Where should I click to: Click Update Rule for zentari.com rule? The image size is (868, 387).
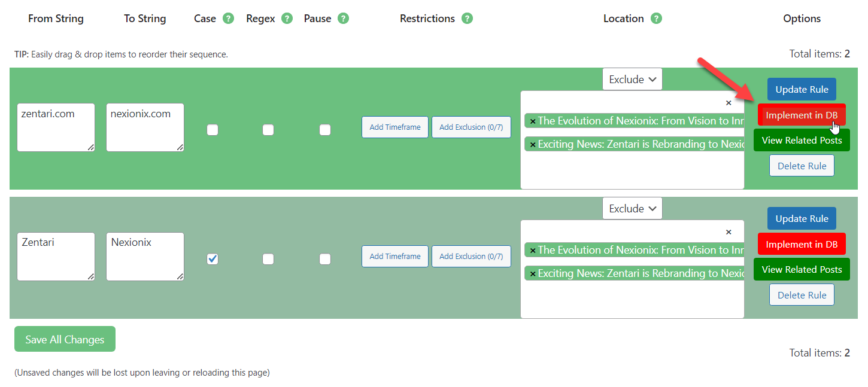[x=802, y=89]
